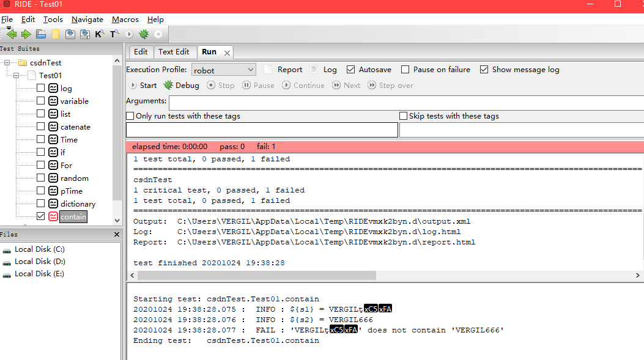Click the Step over button
This screenshot has width=644, height=360.
(x=390, y=86)
